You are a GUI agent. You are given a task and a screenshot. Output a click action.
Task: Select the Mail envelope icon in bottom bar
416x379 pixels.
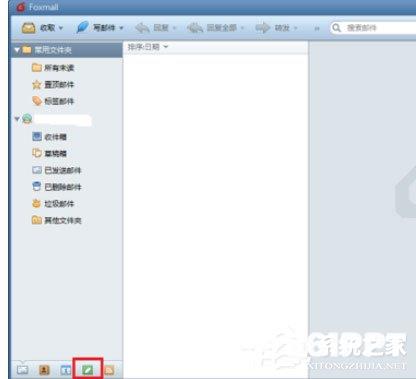[x=23, y=369]
